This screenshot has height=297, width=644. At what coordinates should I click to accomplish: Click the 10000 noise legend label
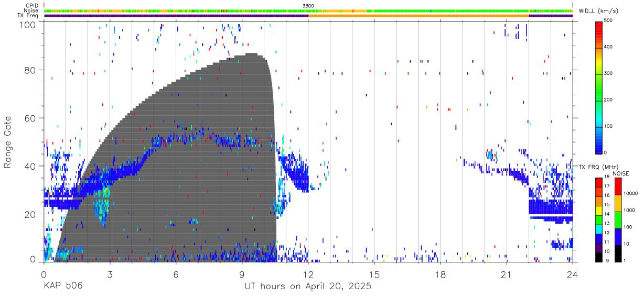point(631,194)
